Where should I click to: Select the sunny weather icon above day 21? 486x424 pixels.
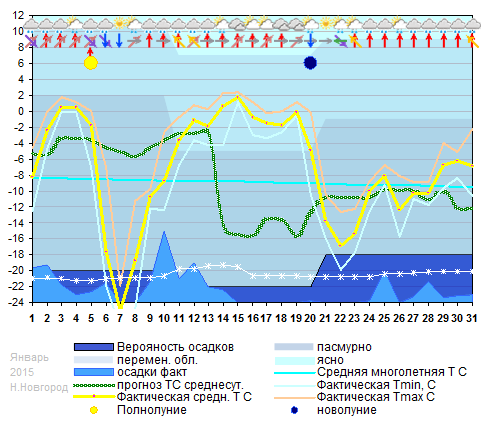pos(326,23)
